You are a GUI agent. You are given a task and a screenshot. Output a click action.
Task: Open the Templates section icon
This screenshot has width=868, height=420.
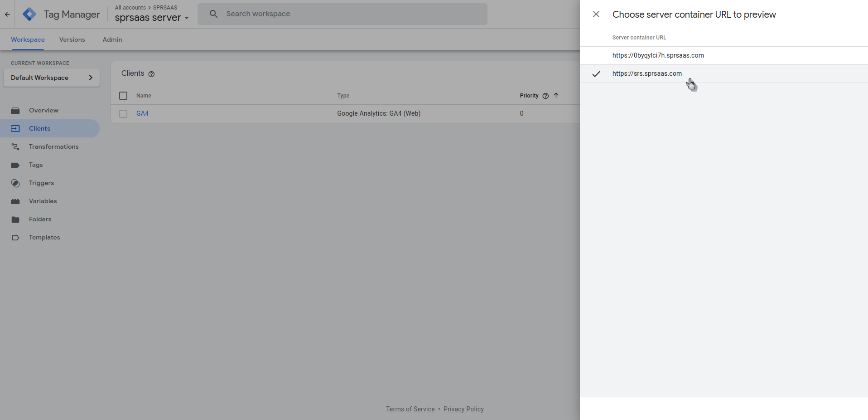(x=15, y=237)
